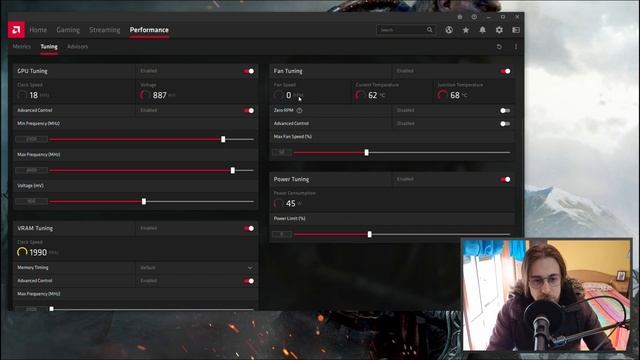Click the 887 voltage reading
The width and height of the screenshot is (640, 360).
tap(159, 95)
